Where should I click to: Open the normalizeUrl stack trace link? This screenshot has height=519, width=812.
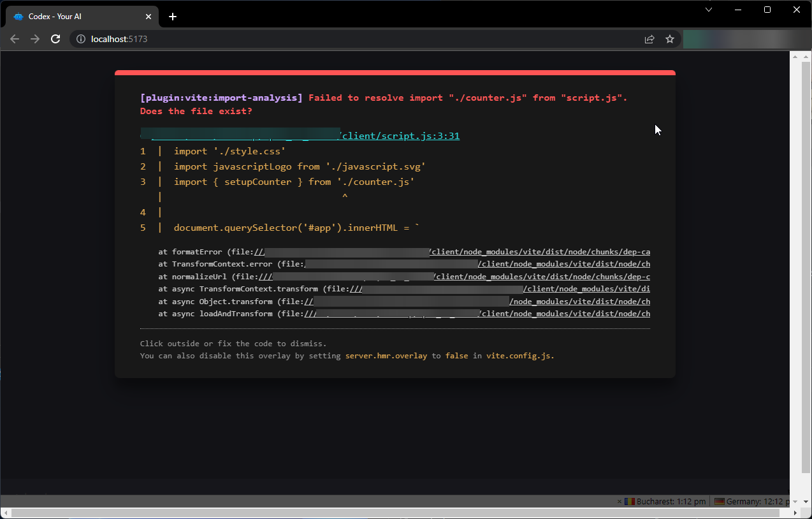click(542, 277)
